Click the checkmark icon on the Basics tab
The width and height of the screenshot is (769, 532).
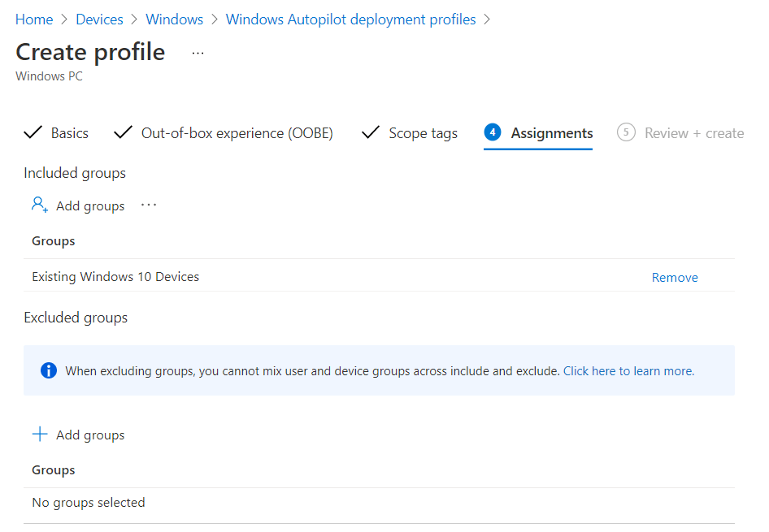coord(33,132)
